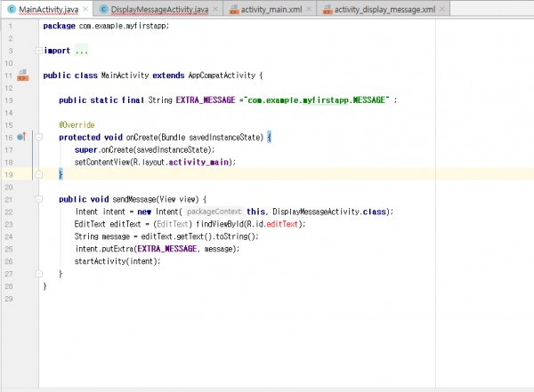The image size is (534, 392).
Task: Click the activity_main reference in setContentView
Action: pos(198,163)
